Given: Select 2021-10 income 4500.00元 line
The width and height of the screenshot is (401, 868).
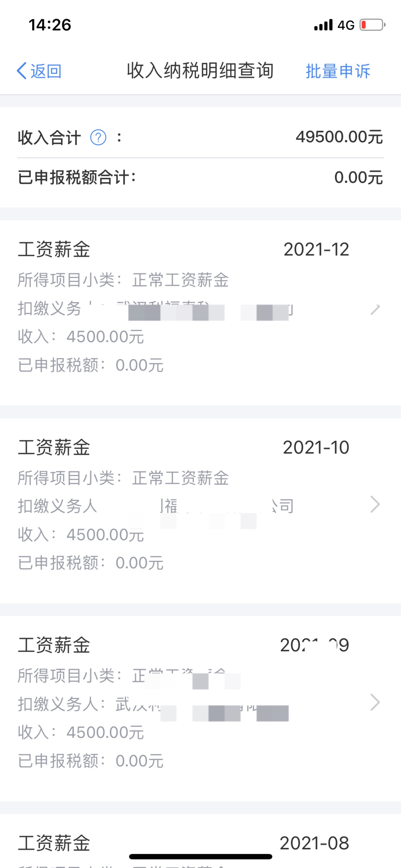Looking at the screenshot, I should tap(81, 534).
